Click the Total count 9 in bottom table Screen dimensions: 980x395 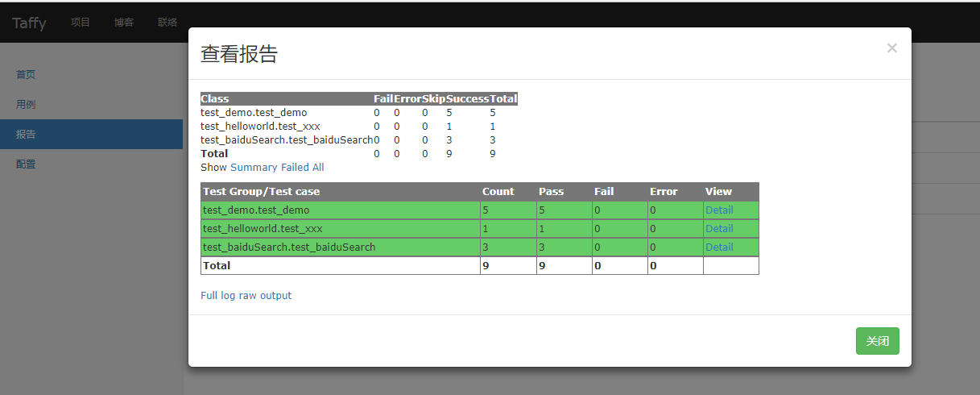(486, 265)
